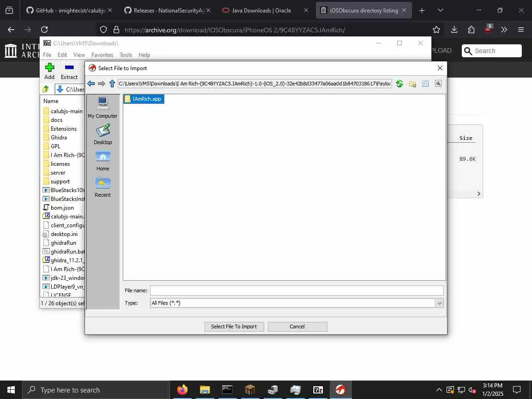Toggle showing hidden files in the file chooser
Image resolution: width=532 pixels, height=399 pixels.
pyautogui.click(x=438, y=84)
